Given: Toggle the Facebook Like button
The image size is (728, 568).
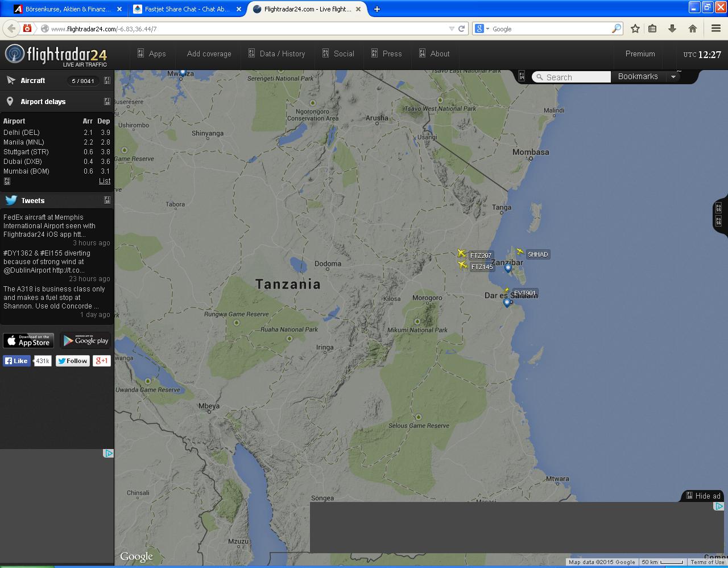Looking at the screenshot, I should [x=16, y=360].
